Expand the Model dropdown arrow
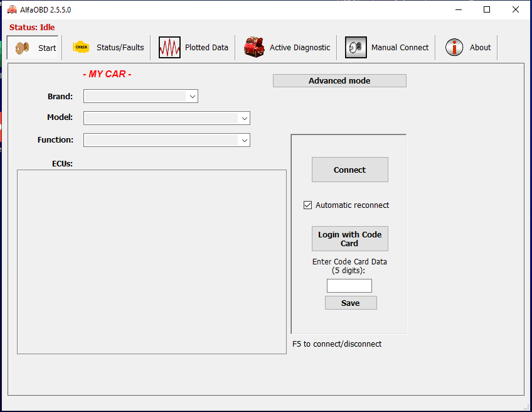 tap(244, 118)
